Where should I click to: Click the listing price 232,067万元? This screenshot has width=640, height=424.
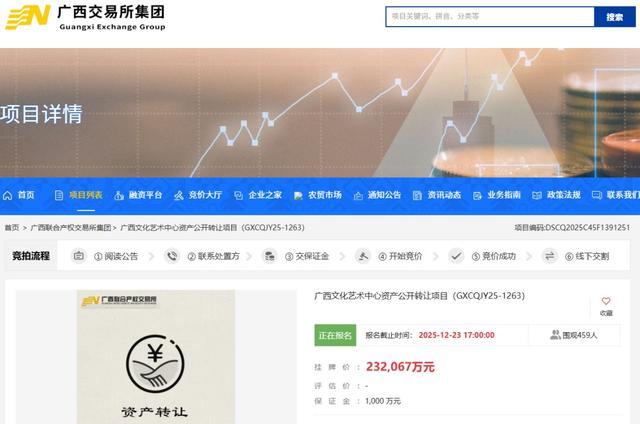pos(400,366)
